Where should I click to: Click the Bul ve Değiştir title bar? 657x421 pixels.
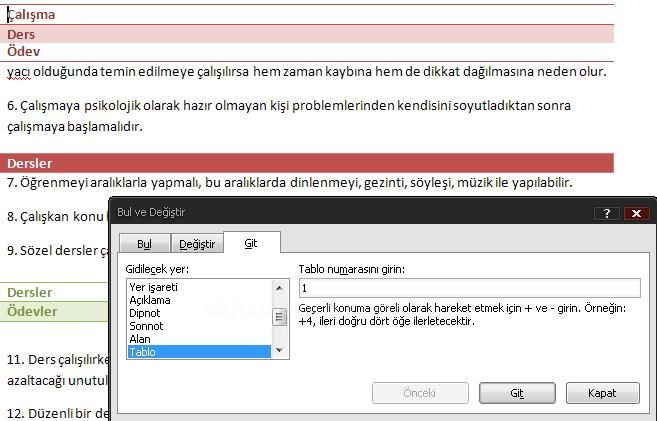pos(350,212)
